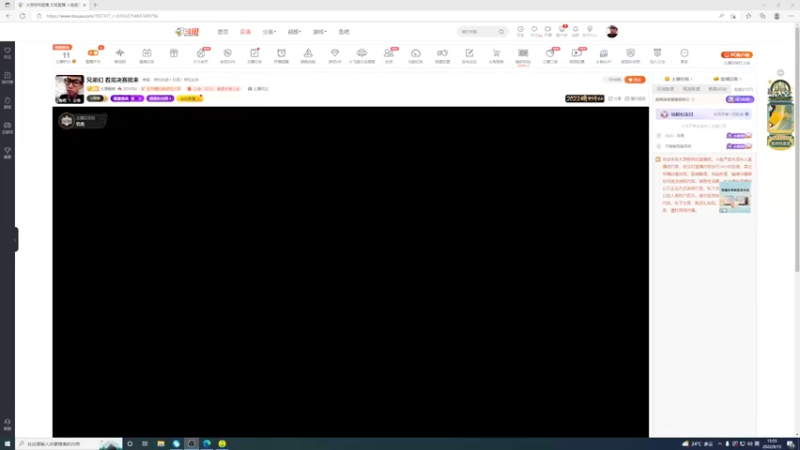The width and height of the screenshot is (800, 450).
Task: Open the airship UFO icon tool
Action: click(362, 53)
